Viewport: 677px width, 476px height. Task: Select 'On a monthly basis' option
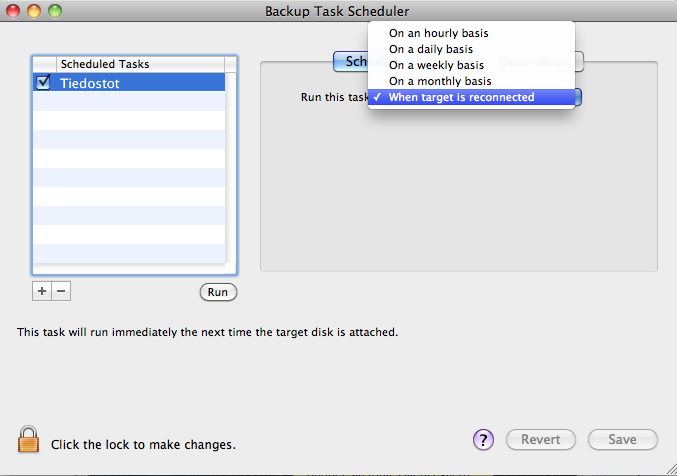[440, 81]
